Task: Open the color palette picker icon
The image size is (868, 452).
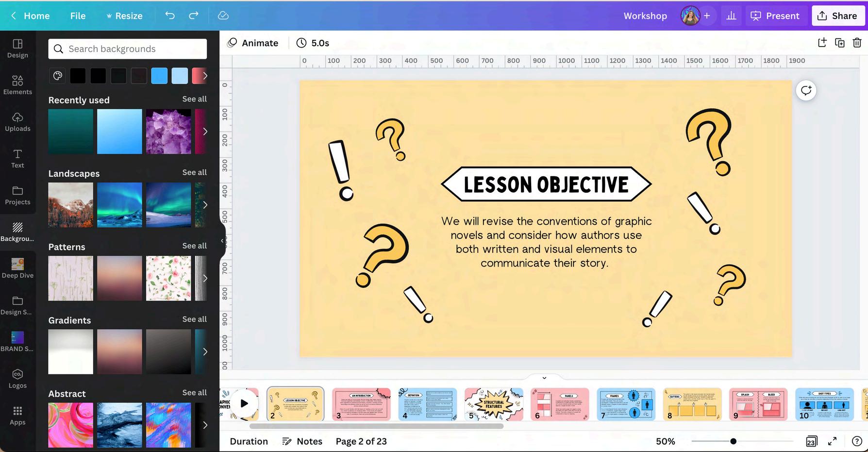Action: [x=58, y=76]
